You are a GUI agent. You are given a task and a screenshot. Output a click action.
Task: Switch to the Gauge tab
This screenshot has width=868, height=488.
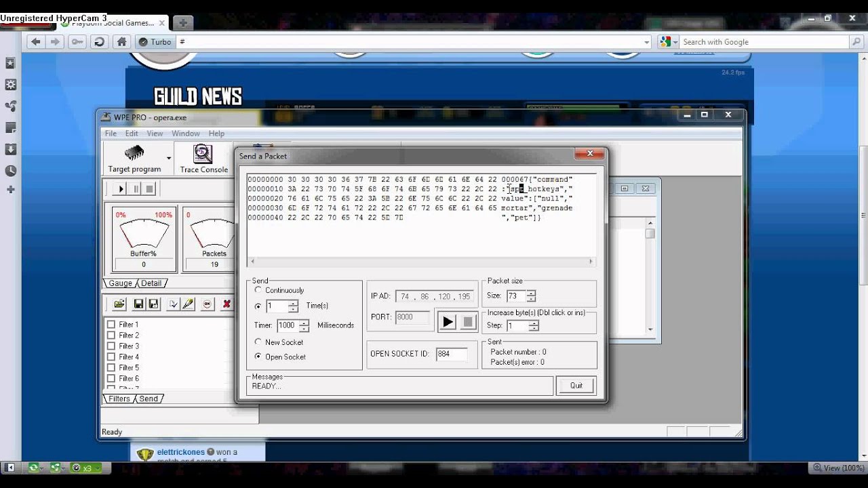(120, 283)
